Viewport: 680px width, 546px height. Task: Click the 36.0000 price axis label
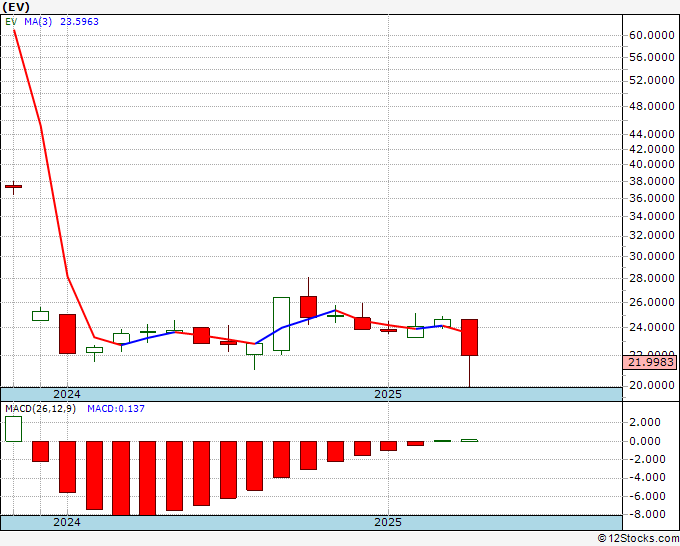(x=651, y=198)
